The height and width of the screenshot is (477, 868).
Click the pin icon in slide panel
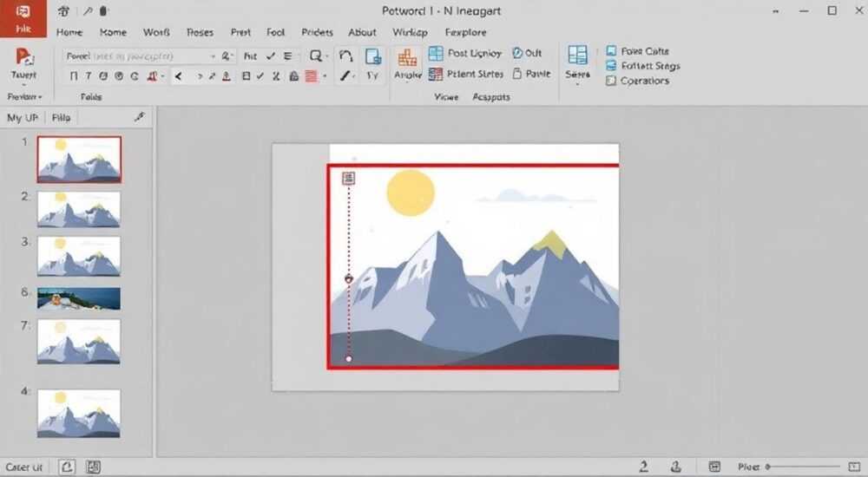140,117
